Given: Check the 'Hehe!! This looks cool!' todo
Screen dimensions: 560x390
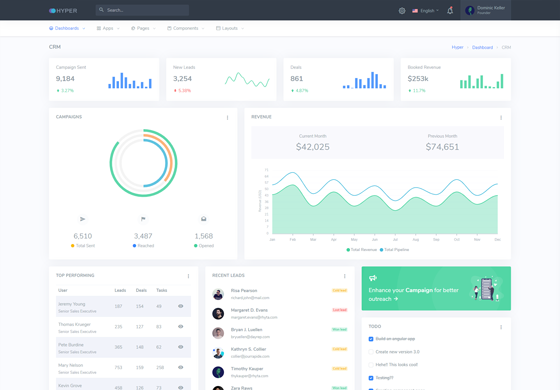Looking at the screenshot, I should [x=371, y=365].
